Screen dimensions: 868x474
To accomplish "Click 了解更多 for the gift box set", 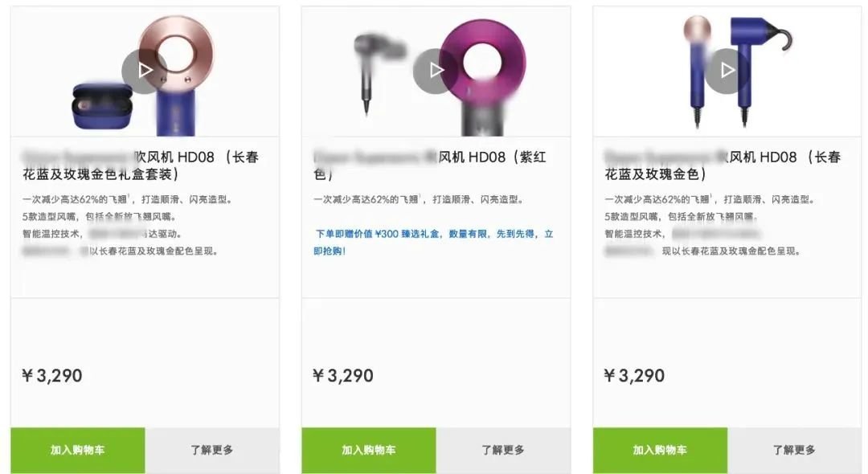I will (x=212, y=450).
